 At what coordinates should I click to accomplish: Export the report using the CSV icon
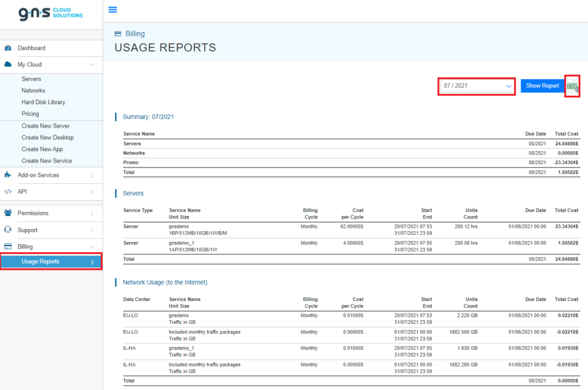pos(572,86)
